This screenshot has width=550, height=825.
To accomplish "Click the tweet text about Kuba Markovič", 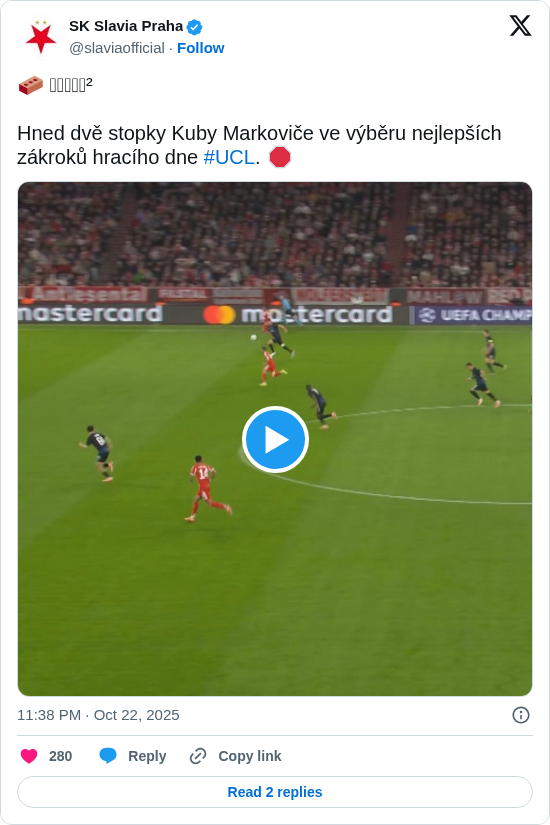I will click(259, 145).
